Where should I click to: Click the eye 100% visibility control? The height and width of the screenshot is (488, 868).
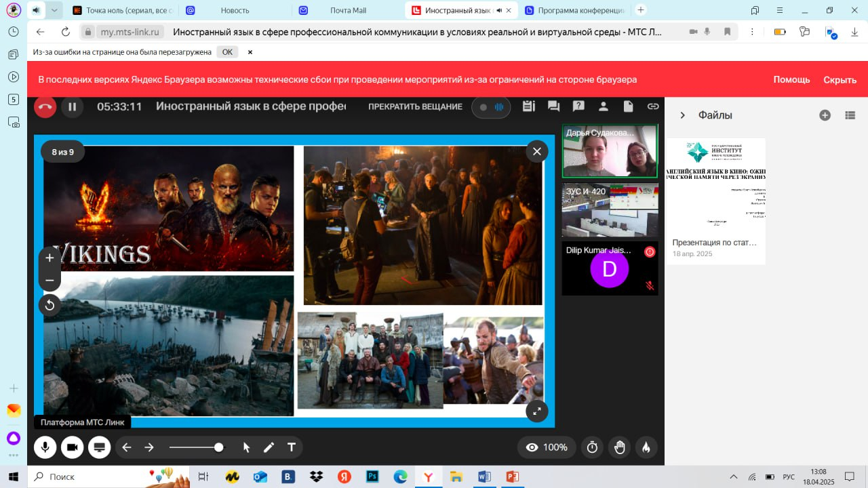tap(547, 447)
